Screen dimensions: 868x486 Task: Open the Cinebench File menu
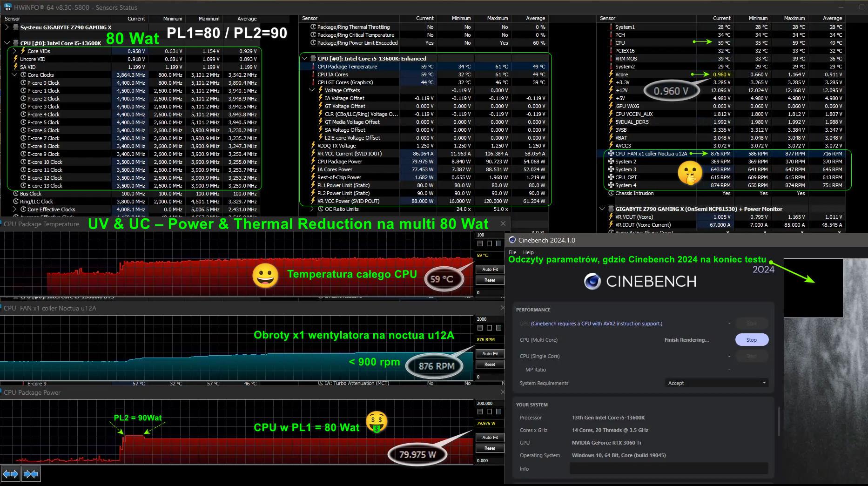pyautogui.click(x=512, y=252)
